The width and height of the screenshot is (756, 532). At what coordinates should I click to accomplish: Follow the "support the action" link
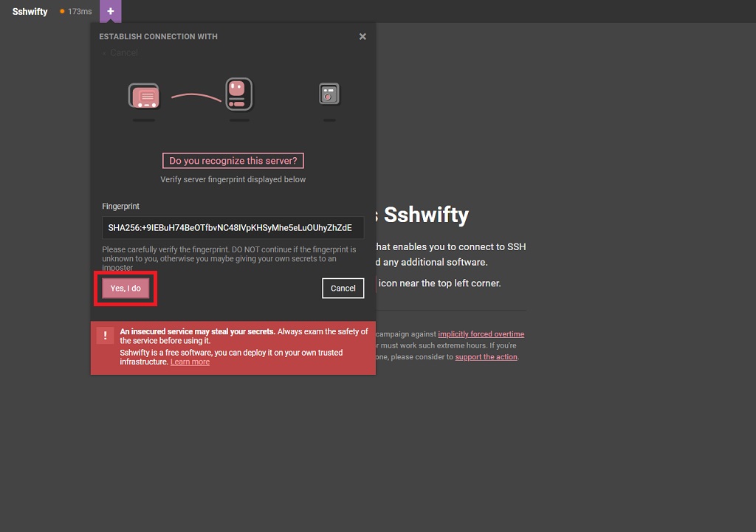(x=486, y=357)
